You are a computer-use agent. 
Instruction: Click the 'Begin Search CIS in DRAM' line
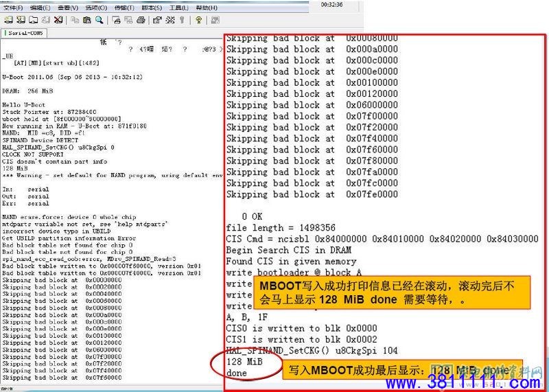point(288,250)
